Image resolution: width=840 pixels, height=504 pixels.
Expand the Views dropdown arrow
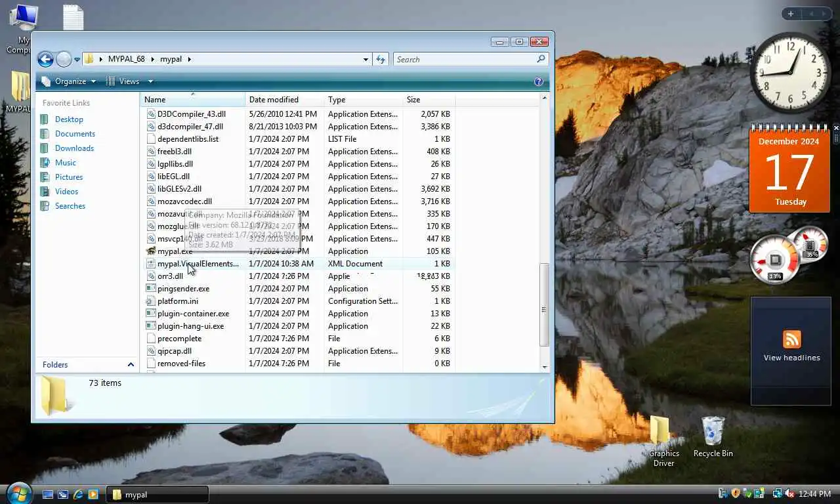tap(150, 81)
